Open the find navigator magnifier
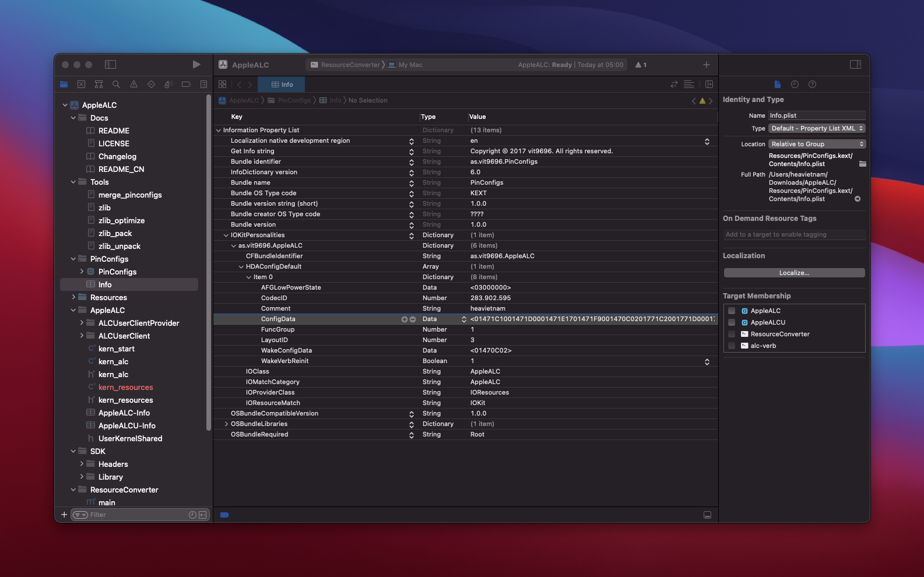The height and width of the screenshot is (577, 924). [117, 85]
